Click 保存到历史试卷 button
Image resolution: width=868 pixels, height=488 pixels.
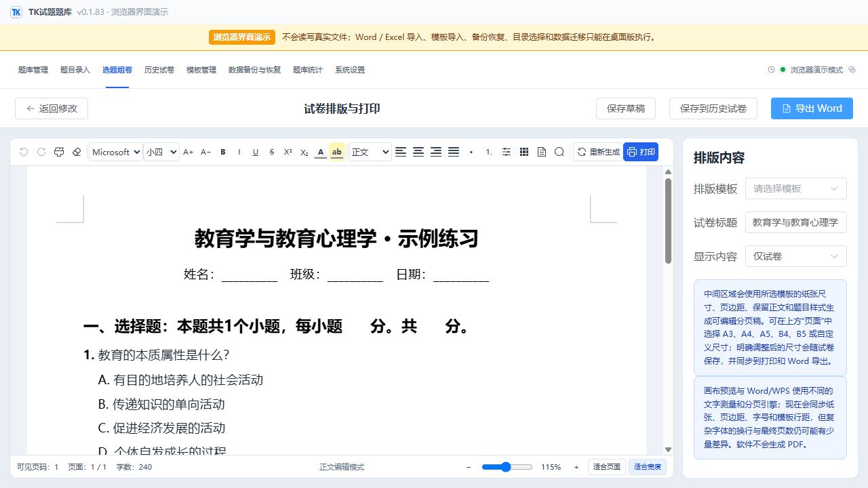pos(713,108)
